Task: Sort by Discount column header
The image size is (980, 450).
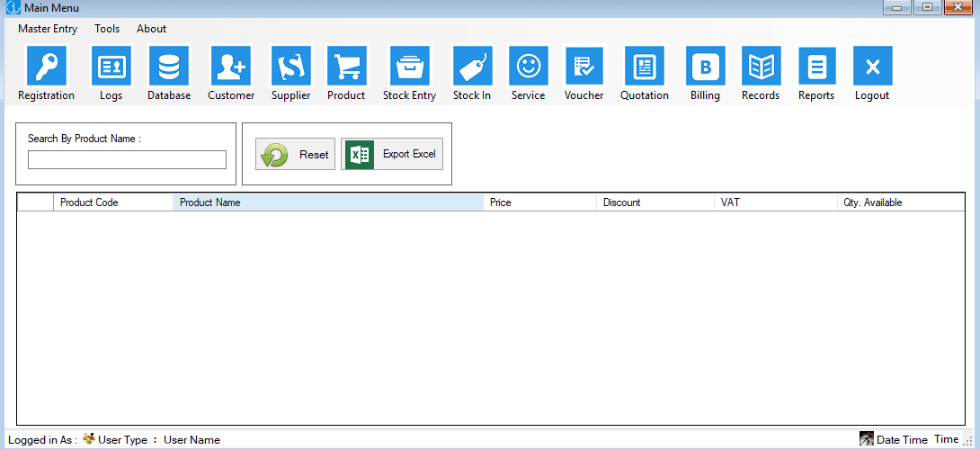Action: coord(655,202)
